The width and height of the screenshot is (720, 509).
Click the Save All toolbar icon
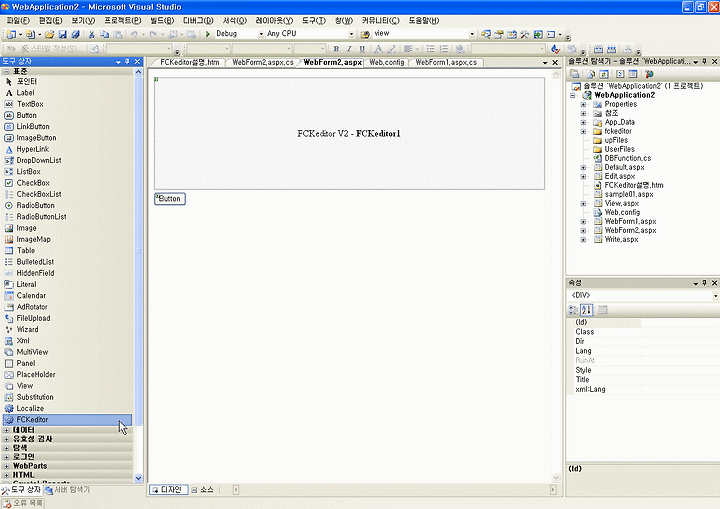click(x=76, y=34)
